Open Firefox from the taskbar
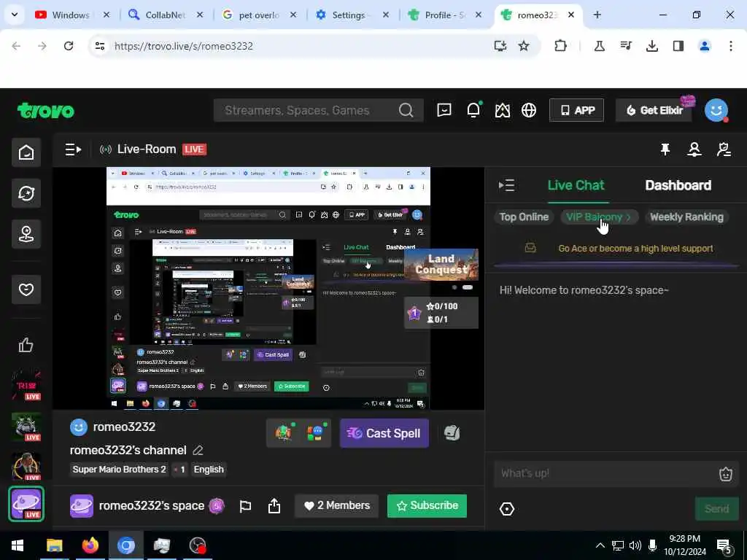 (x=90, y=545)
